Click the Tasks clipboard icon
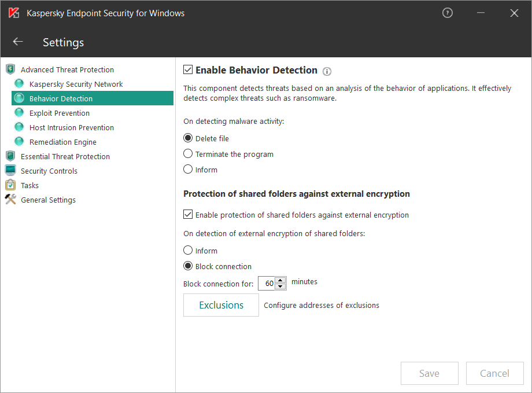This screenshot has width=532, height=393. (10, 185)
